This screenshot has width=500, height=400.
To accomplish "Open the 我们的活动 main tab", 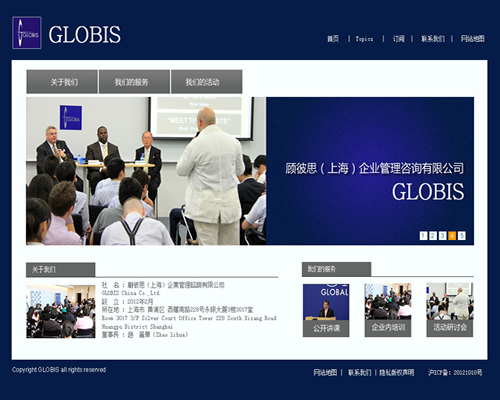I will pos(206,82).
